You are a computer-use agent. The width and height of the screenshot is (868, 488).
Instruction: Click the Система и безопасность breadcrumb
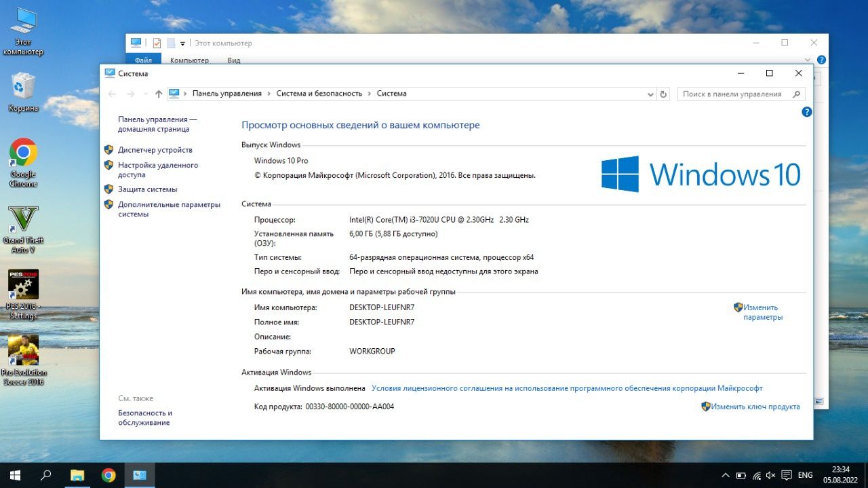click(319, 94)
